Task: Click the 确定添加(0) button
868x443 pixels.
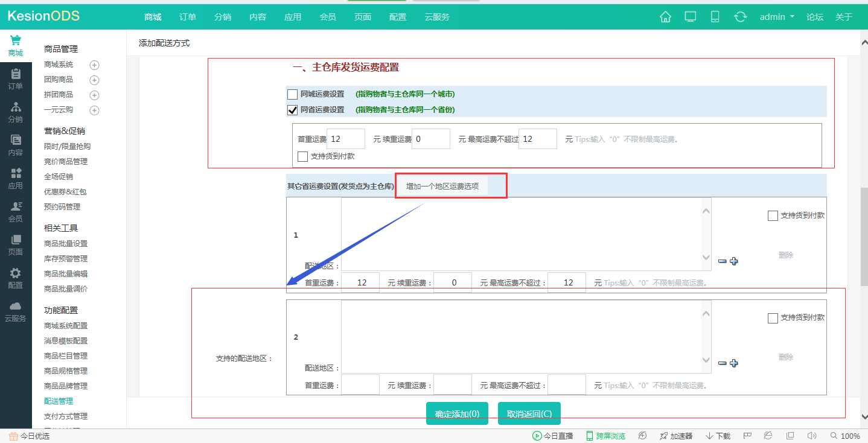Action: pyautogui.click(x=457, y=413)
